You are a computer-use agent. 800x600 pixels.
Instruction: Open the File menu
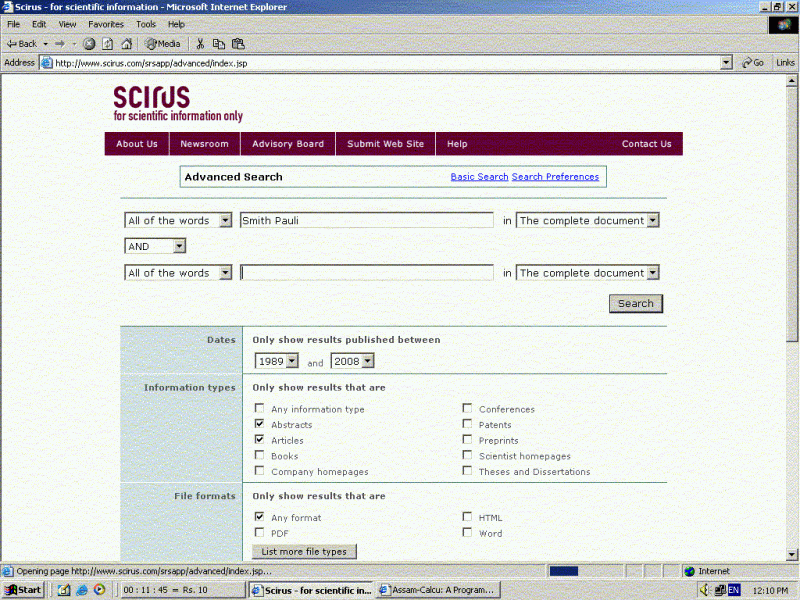coord(13,24)
